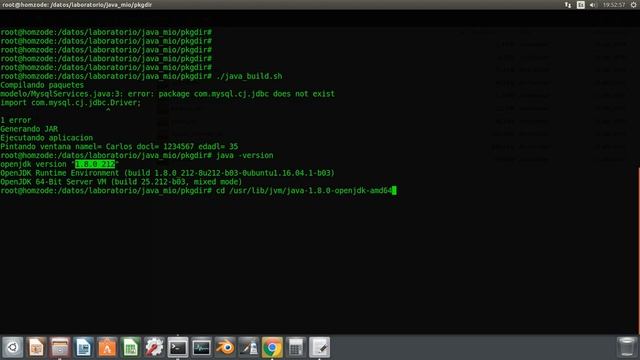The image size is (640, 360).
Task: Click the "Compilando paquetes" output line
Action: pos(42,85)
